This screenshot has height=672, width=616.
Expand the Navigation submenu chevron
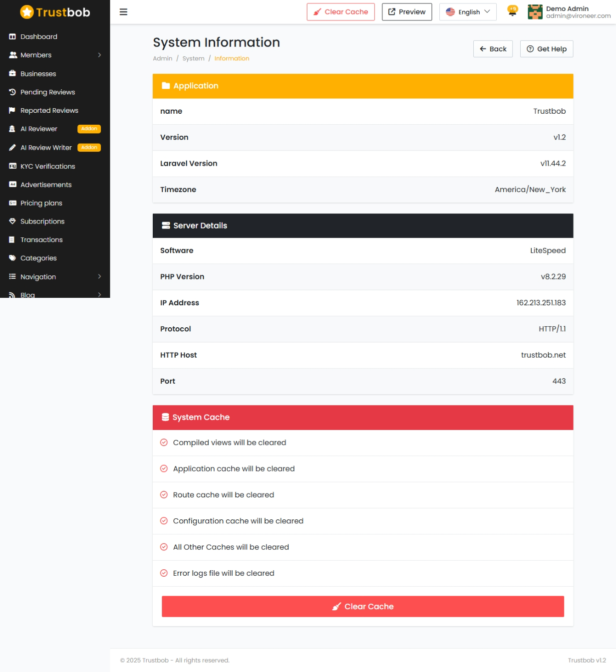point(99,276)
